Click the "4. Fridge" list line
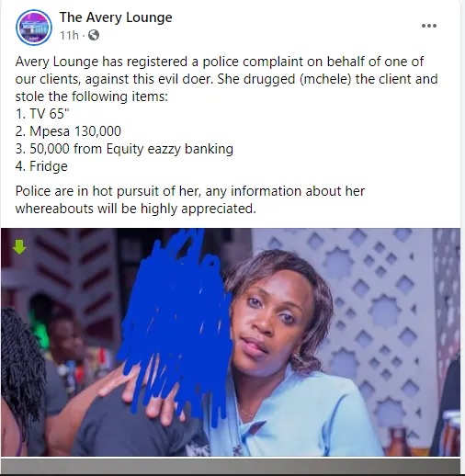Viewport: 465px width, 476px height. 41,166
